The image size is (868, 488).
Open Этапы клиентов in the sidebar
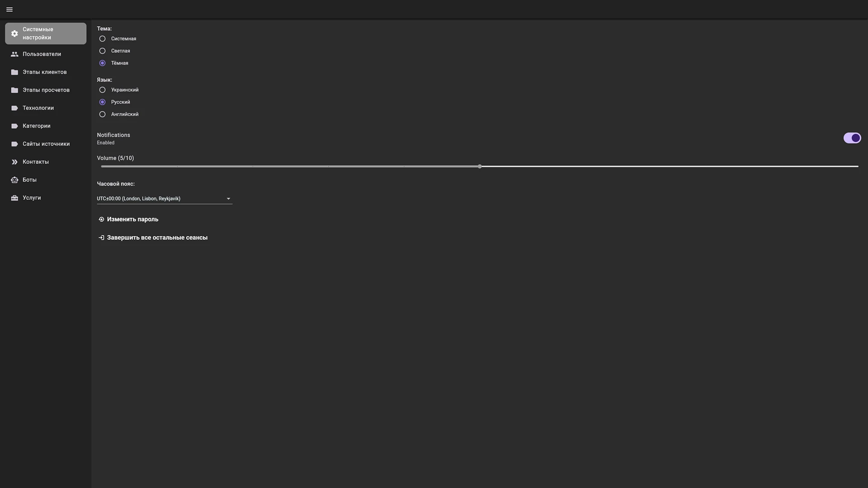pyautogui.click(x=45, y=72)
